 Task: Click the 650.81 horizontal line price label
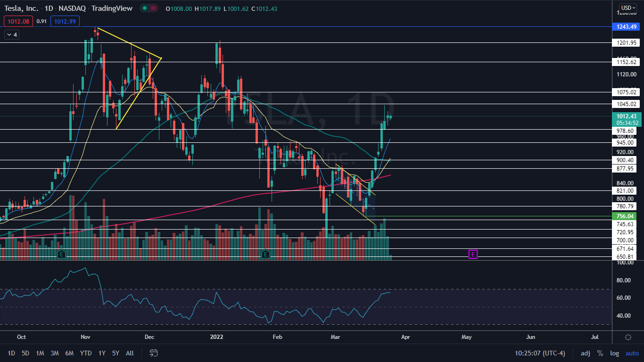[625, 257]
